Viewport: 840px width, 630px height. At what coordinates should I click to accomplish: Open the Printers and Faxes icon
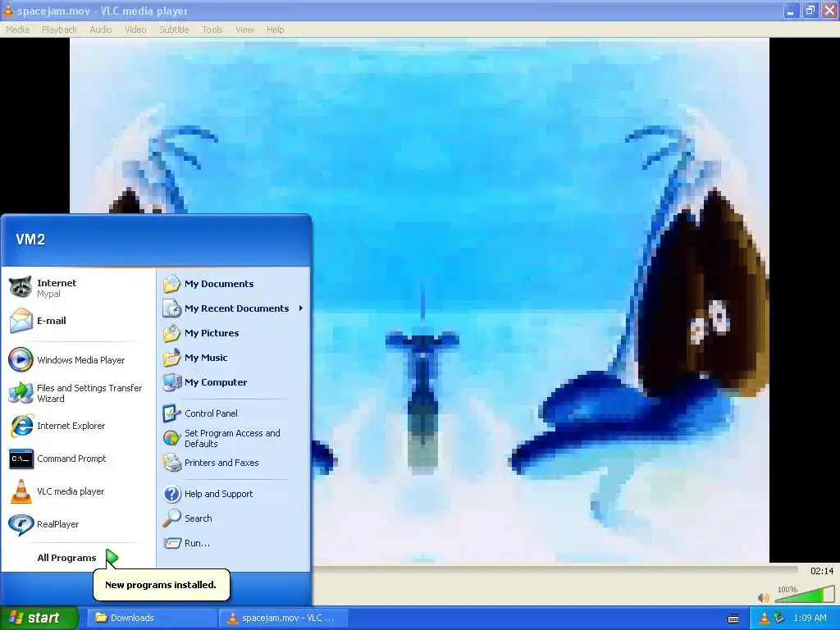172,463
